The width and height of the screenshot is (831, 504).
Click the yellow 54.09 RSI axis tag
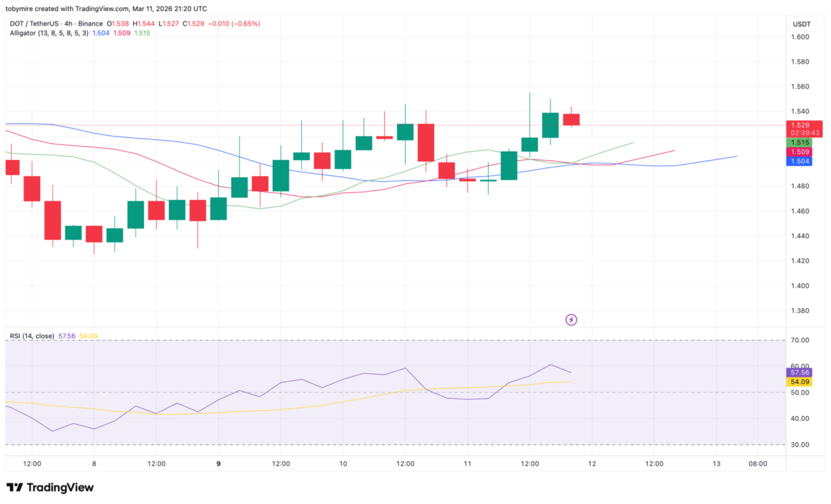802,382
